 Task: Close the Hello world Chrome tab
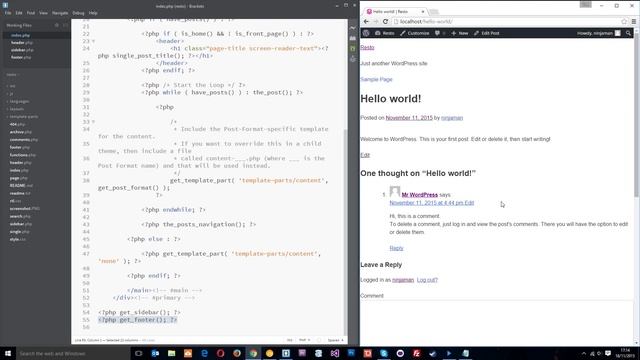(x=423, y=11)
